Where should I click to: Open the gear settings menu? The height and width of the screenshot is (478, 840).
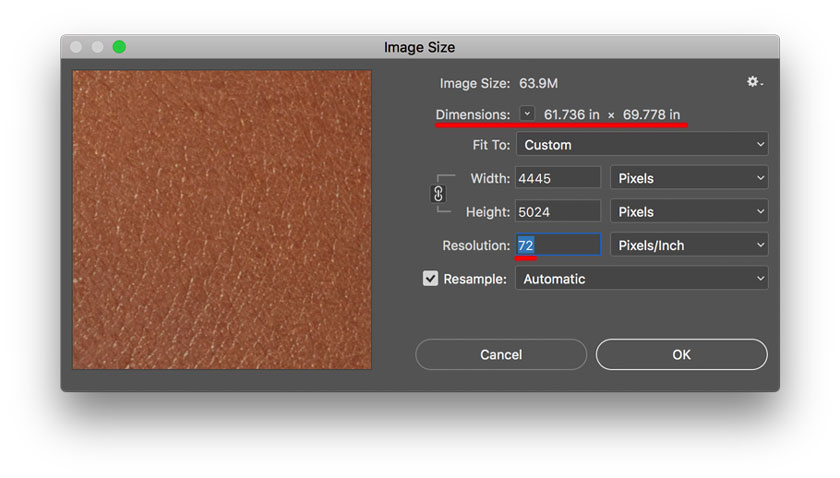[x=754, y=82]
